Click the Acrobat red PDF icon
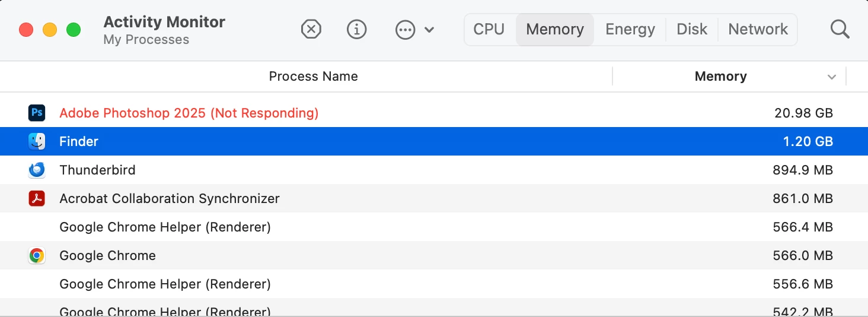This screenshot has width=868, height=317. (x=37, y=198)
